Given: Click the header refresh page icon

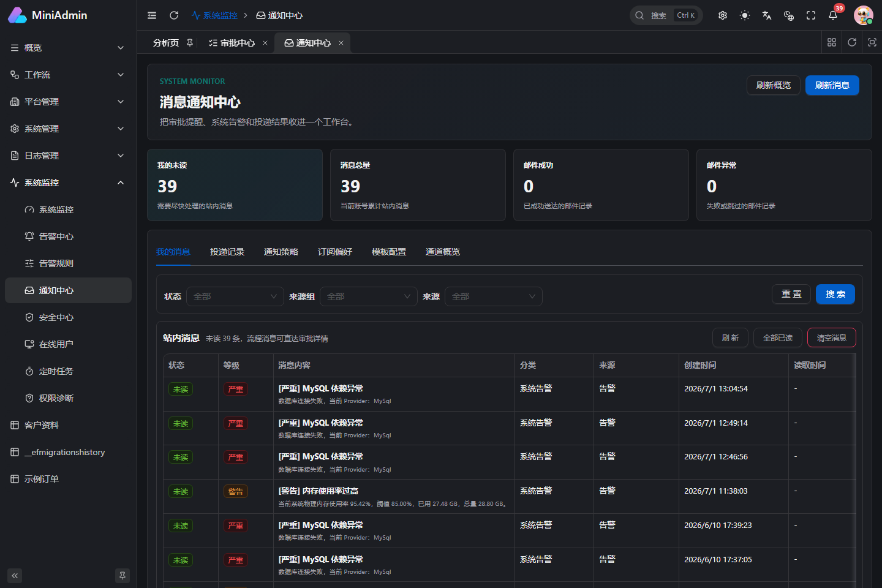Looking at the screenshot, I should [x=174, y=15].
